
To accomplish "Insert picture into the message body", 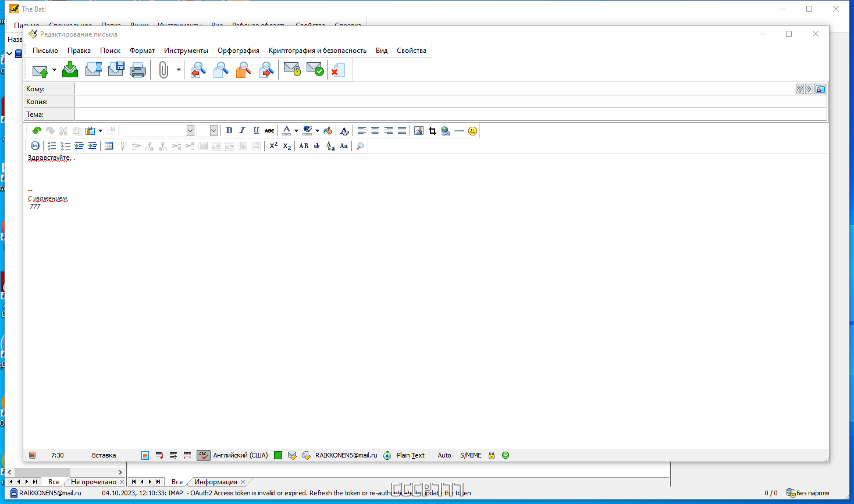I will pos(419,131).
